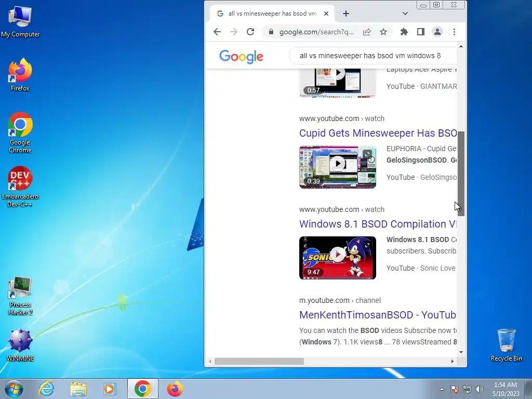Share this page via the share icon

367,32
